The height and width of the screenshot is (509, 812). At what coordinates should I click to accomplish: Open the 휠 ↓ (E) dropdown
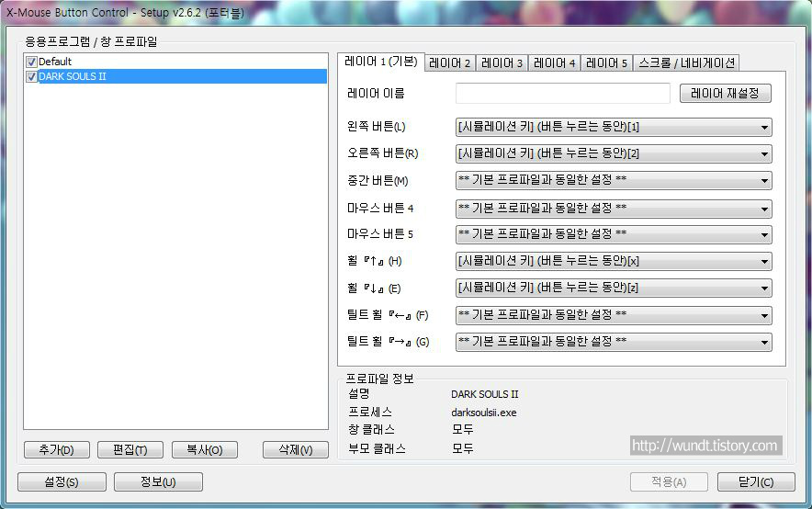pyautogui.click(x=614, y=288)
